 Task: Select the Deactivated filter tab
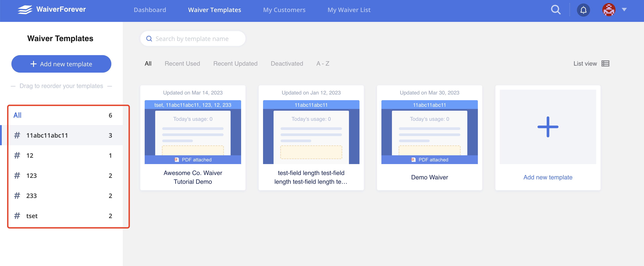287,64
